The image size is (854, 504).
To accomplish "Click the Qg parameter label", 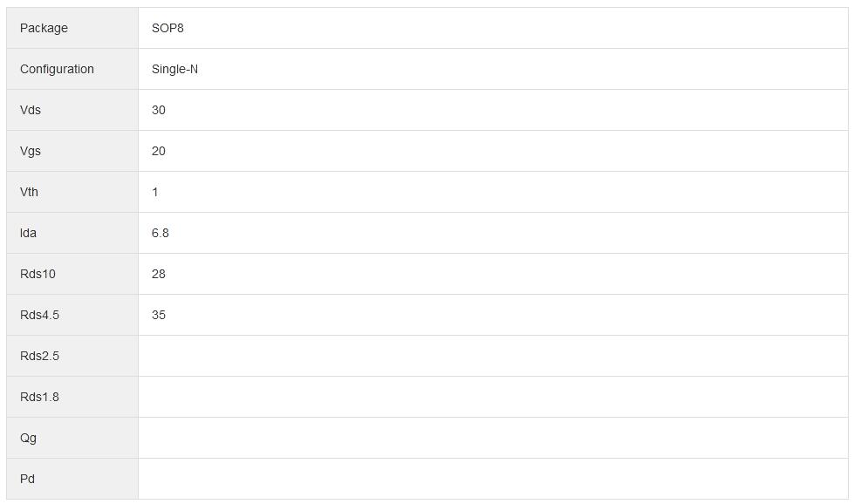I will click(x=28, y=438).
